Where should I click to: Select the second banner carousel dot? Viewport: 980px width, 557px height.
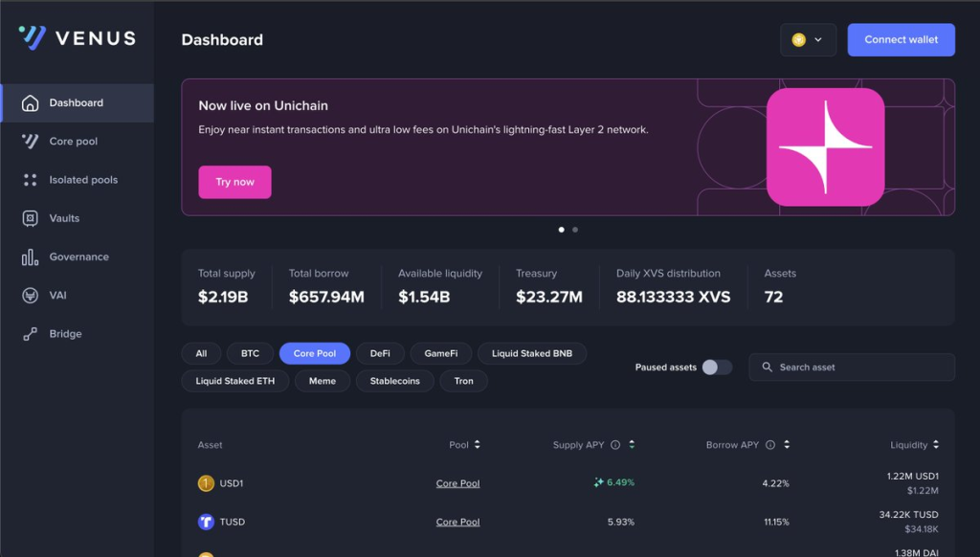tap(575, 230)
